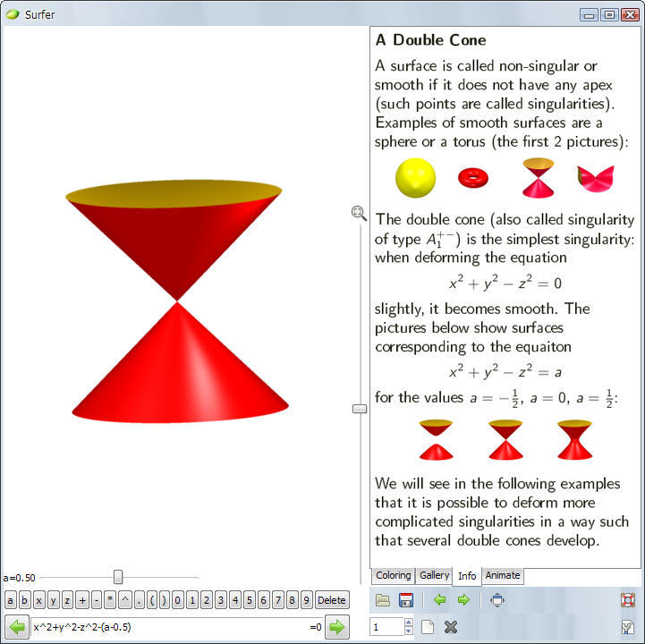The height and width of the screenshot is (644, 645).
Task: Switch to the Coloring tab
Action: [x=393, y=576]
